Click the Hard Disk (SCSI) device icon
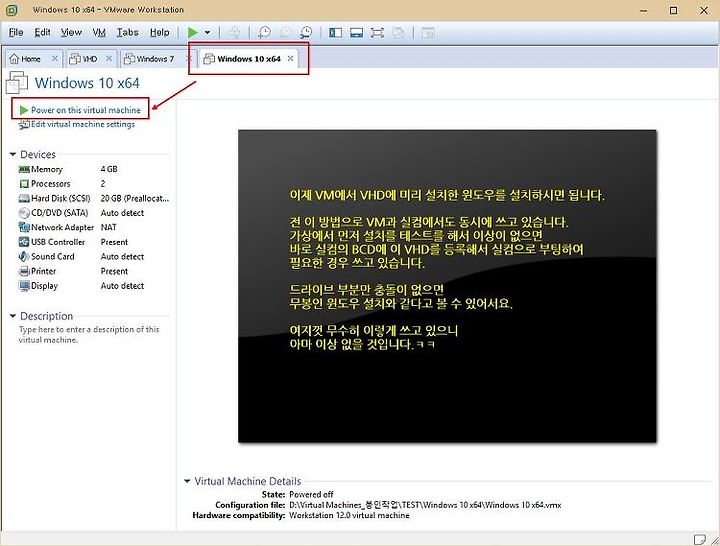The width and height of the screenshot is (720, 546). coord(24,198)
